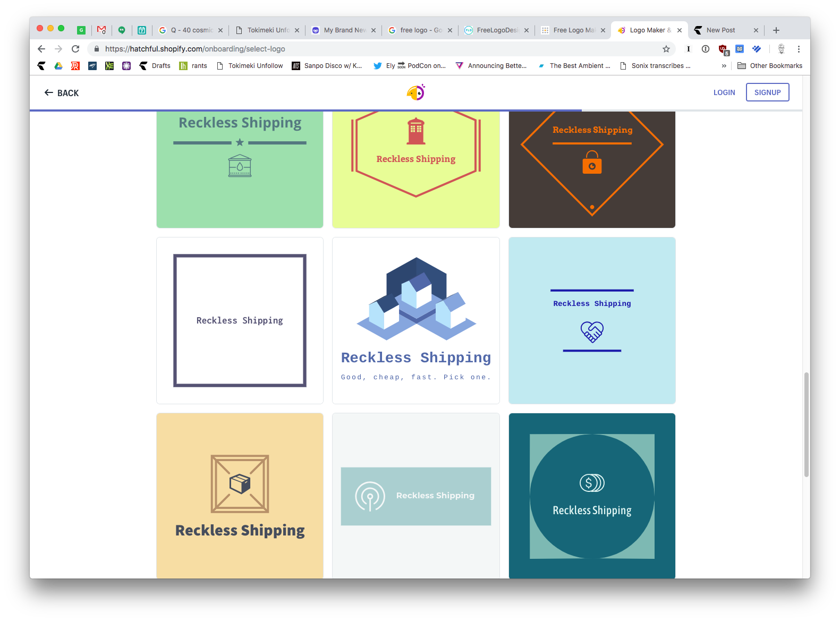Open the Sanpo Disco bookmark
840x621 pixels.
pos(327,66)
